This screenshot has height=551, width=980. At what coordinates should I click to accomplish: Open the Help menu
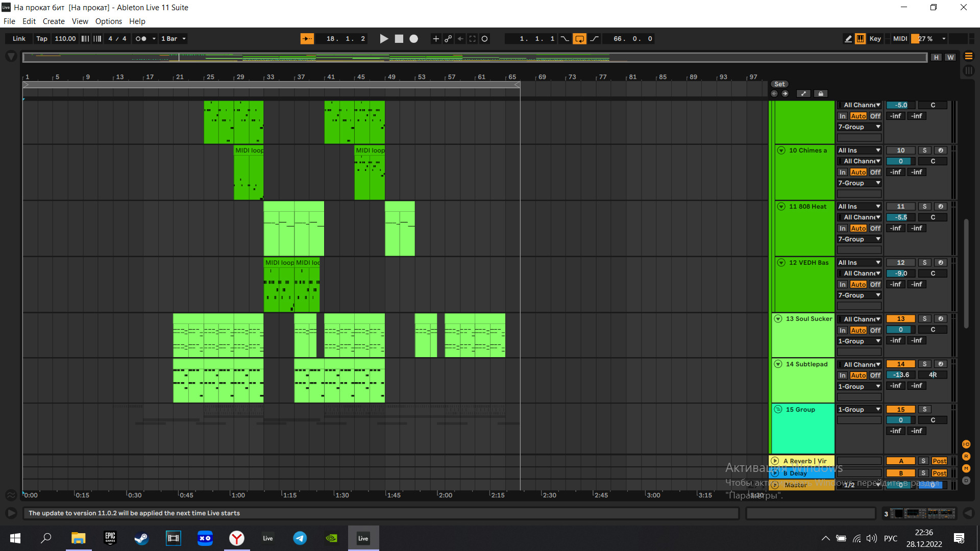pos(137,21)
